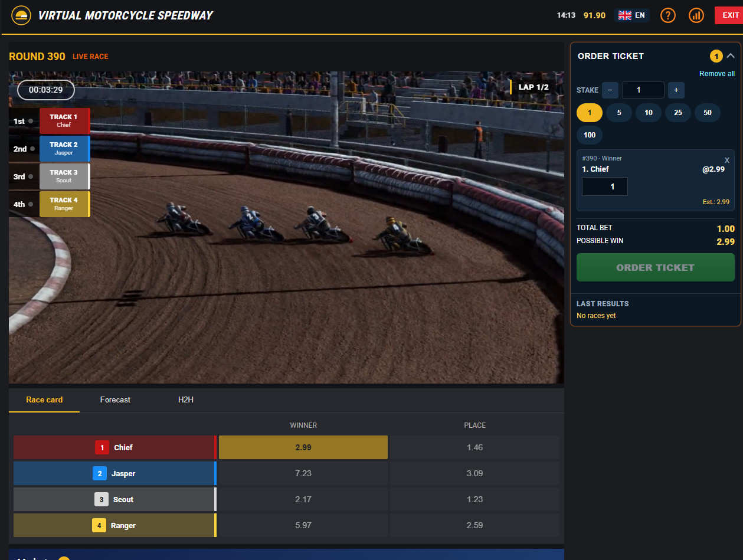Select the 50 stake chip
Viewport: 743px width, 560px height.
[x=708, y=113]
